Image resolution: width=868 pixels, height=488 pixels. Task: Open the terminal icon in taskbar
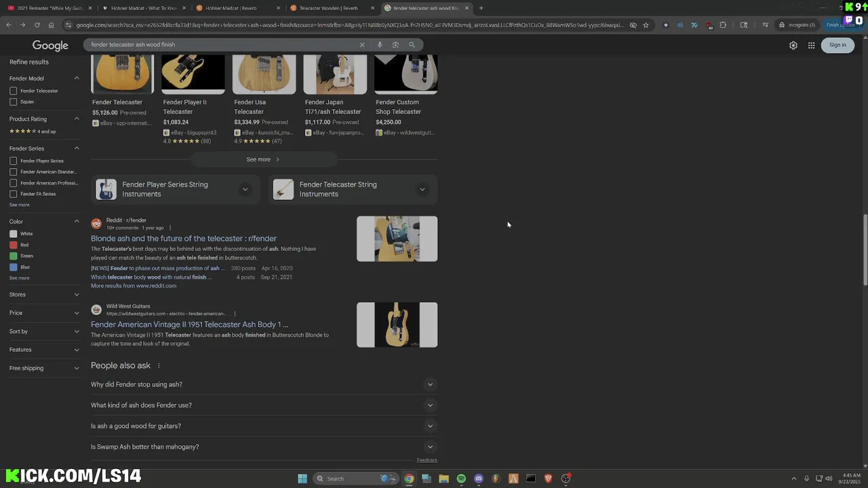pyautogui.click(x=531, y=479)
